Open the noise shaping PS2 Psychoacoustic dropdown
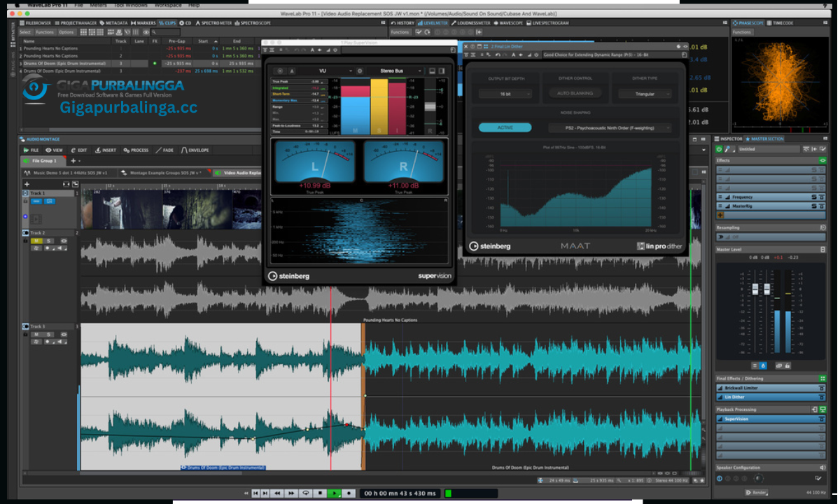This screenshot has height=504, width=840. 609,127
